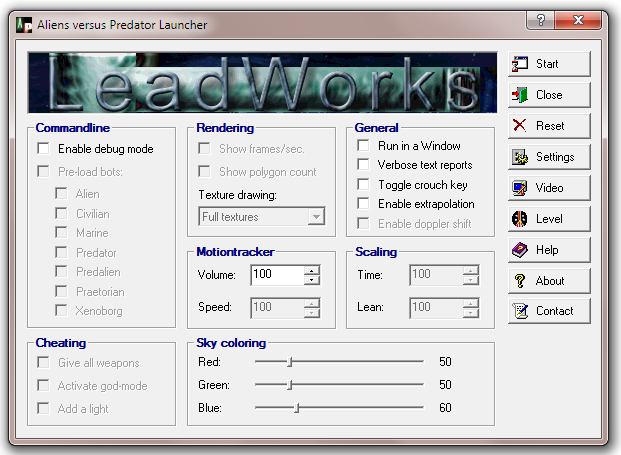Click the Contact button label

tap(554, 311)
